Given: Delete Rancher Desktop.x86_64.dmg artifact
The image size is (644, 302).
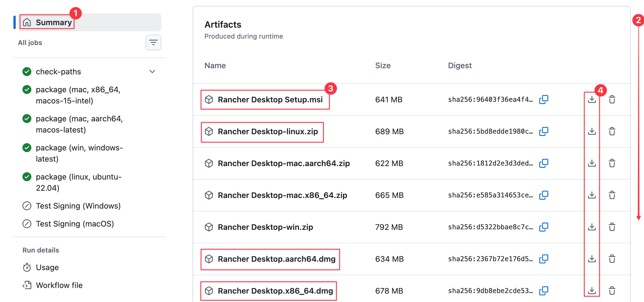Looking at the screenshot, I should point(612,291).
